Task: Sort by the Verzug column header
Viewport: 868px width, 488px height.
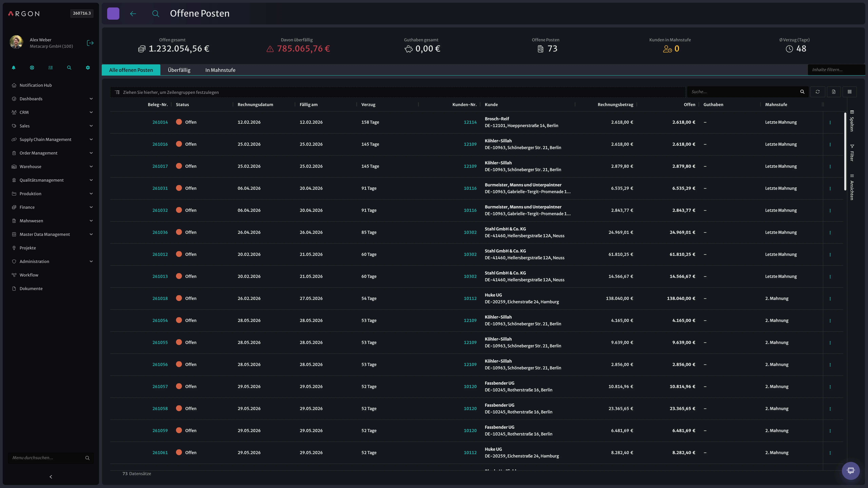Action: tap(368, 104)
